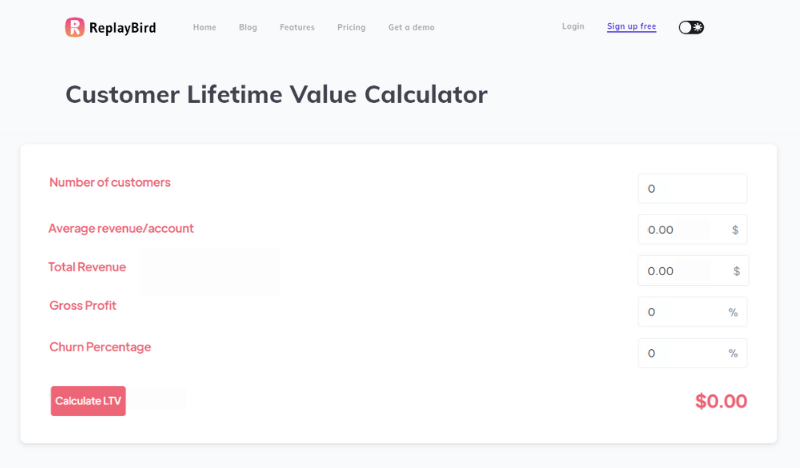800x468 pixels.
Task: Focus the Average revenue/account input
Action: (x=692, y=230)
